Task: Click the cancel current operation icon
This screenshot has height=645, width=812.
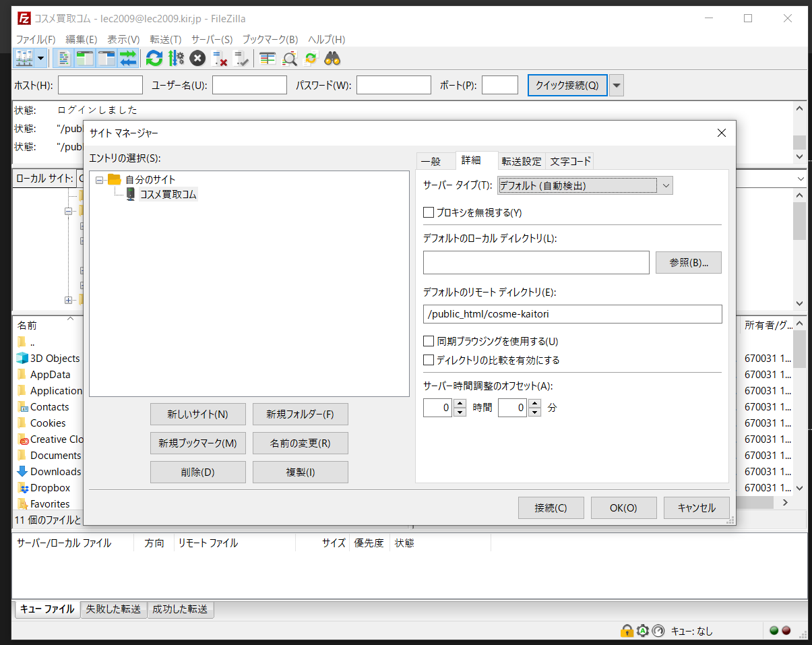Action: pos(197,59)
